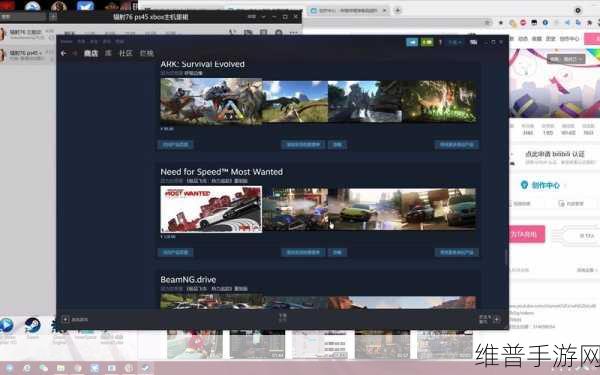Click the 创作中心 lightbulb icon

click(524, 185)
